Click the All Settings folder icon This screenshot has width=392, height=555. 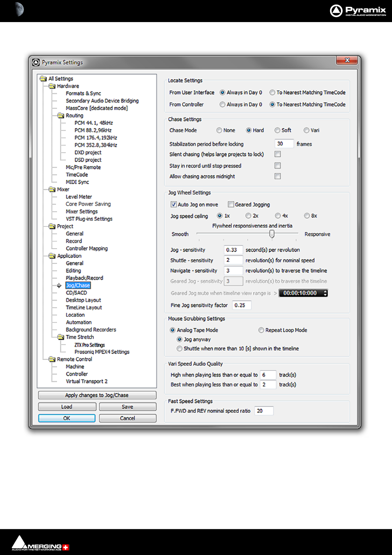pos(43,78)
